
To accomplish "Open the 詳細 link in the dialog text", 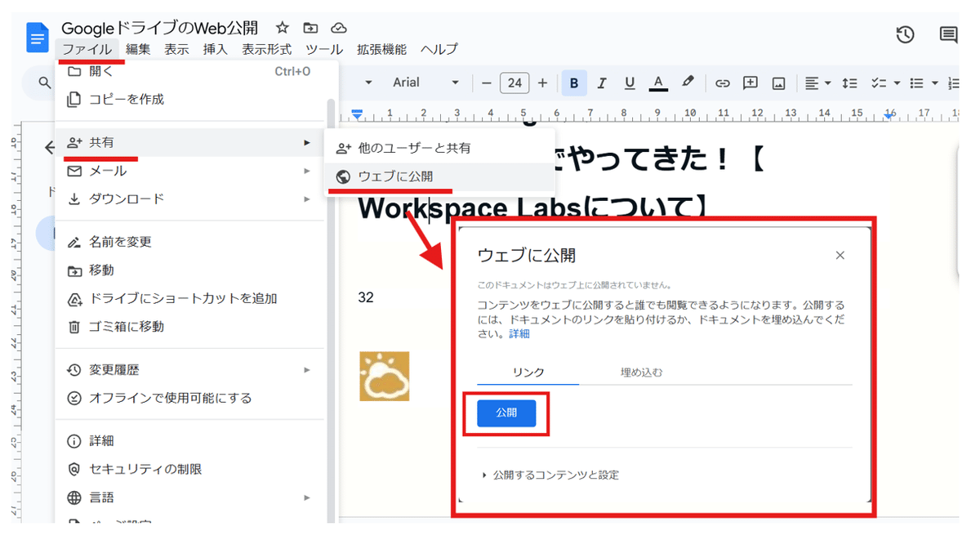I will (519, 334).
